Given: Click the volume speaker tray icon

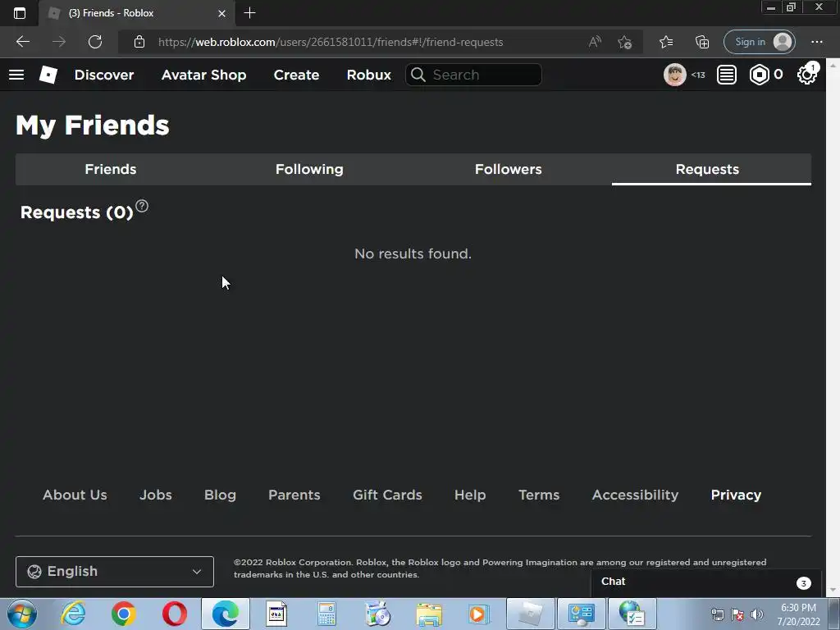Looking at the screenshot, I should pos(757,614).
